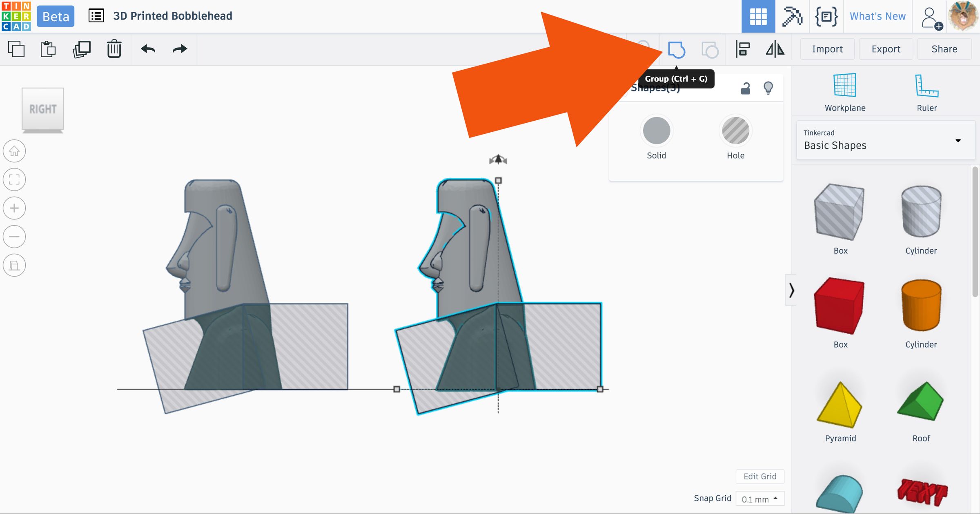
Task: Click the Ungroup icon
Action: (710, 50)
